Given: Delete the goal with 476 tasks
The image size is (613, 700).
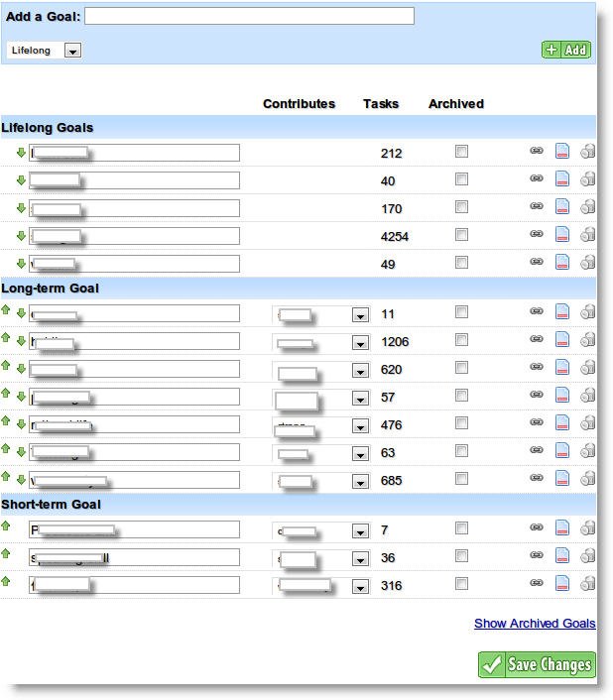Looking at the screenshot, I should click(587, 422).
